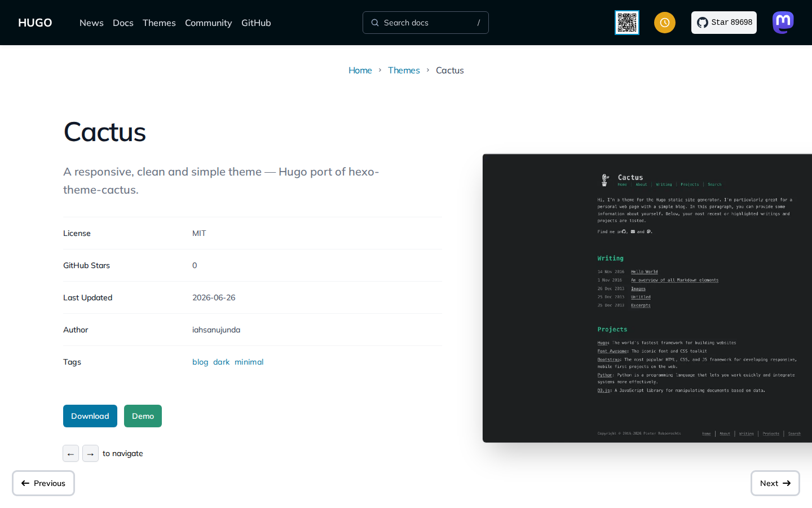
Task: Click the Home breadcrumb link
Action: point(360,70)
